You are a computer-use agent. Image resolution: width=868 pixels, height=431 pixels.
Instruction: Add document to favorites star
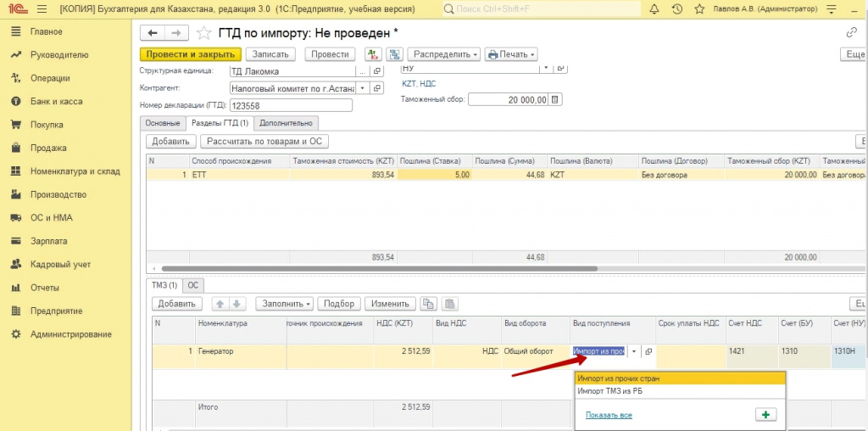tap(204, 33)
